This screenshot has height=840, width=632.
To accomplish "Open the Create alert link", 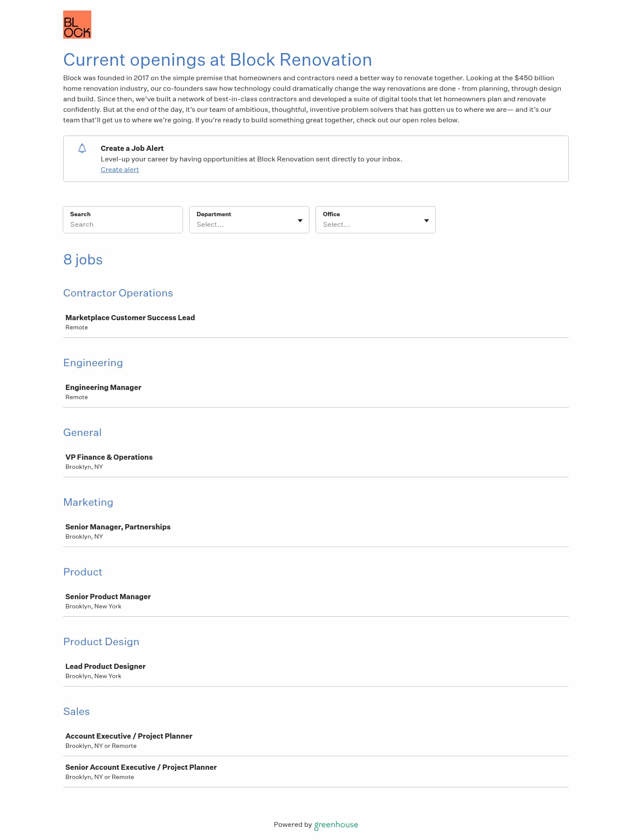I will [x=120, y=170].
